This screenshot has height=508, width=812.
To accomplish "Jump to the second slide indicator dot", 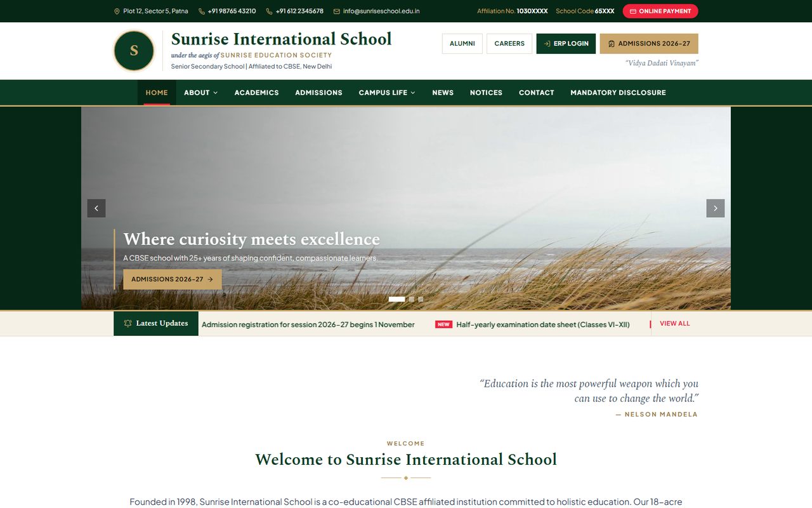I will (412, 299).
